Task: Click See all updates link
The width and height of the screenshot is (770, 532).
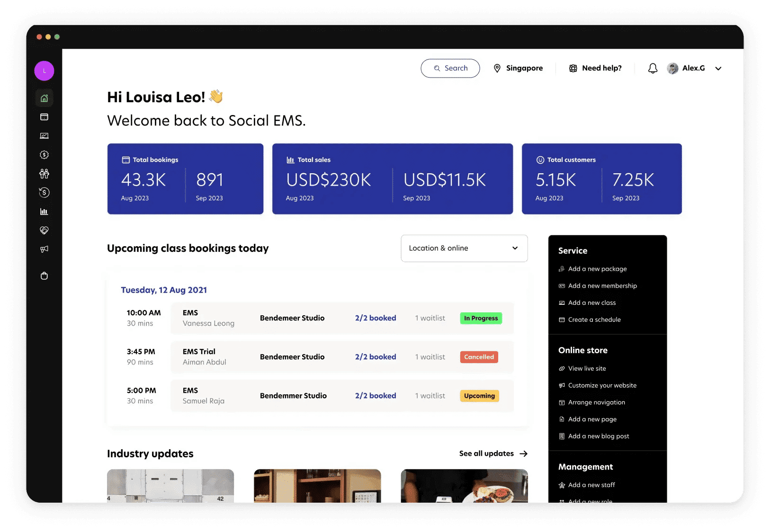Action: [x=493, y=453]
